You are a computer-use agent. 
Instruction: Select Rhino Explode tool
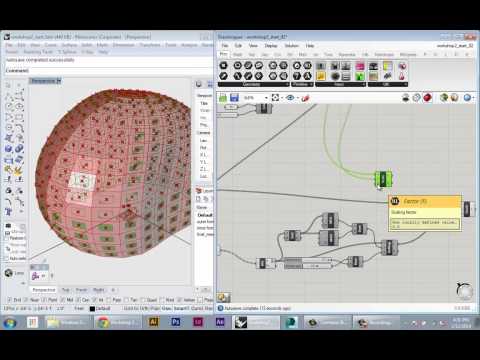click(x=19, y=171)
